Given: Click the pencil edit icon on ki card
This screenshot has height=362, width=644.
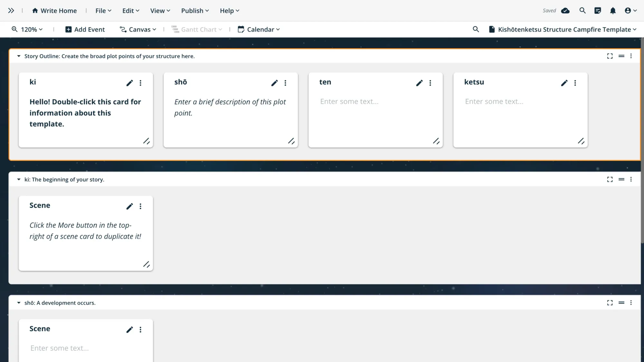Looking at the screenshot, I should tap(129, 83).
